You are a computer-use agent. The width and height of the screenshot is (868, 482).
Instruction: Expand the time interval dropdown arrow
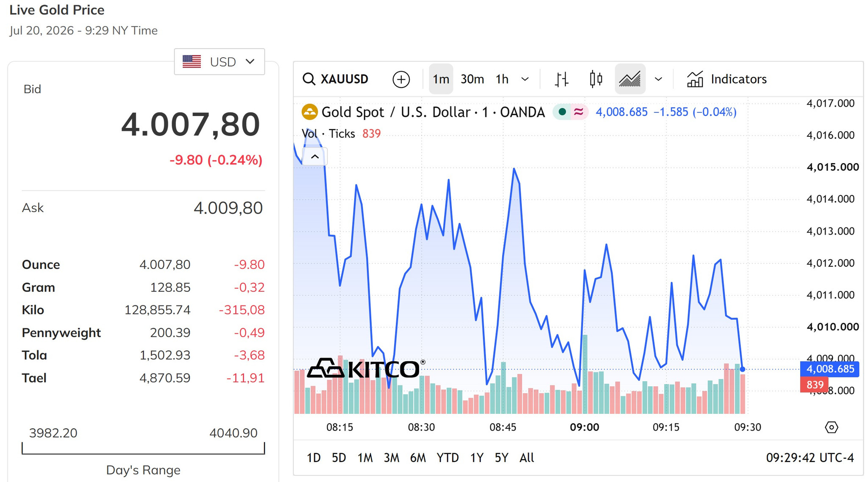click(x=525, y=79)
